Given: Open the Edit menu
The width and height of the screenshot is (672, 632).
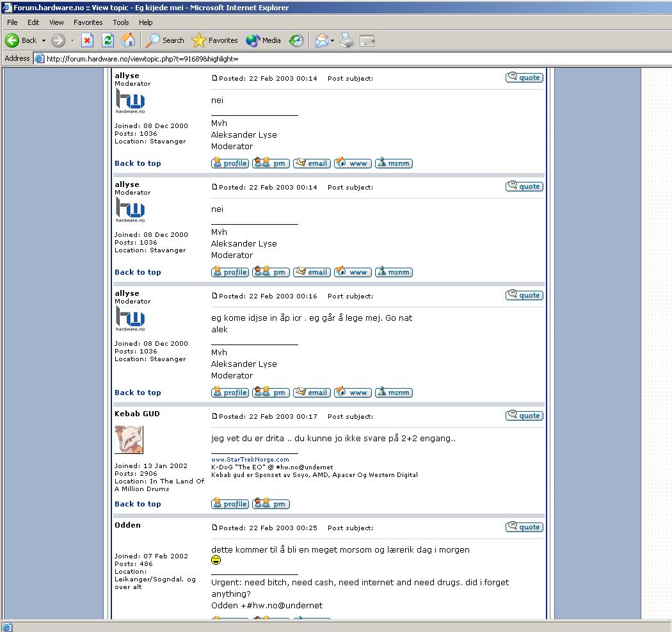Looking at the screenshot, I should tap(33, 22).
